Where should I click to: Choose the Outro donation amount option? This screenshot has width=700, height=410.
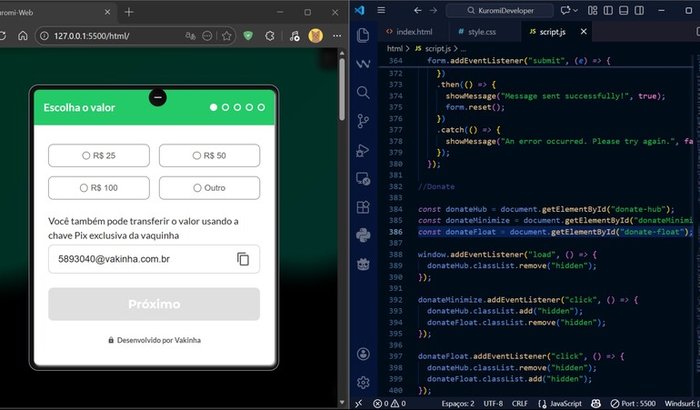[209, 188]
